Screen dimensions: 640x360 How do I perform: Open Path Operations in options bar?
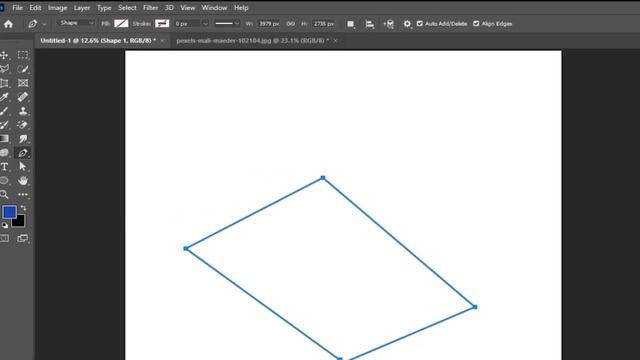[x=351, y=24]
